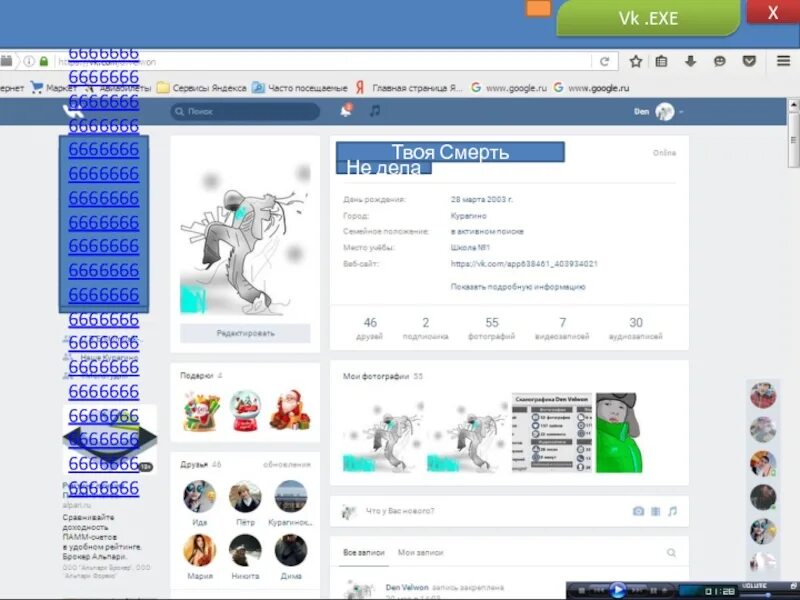Click the window icon at player corner

(794, 586)
